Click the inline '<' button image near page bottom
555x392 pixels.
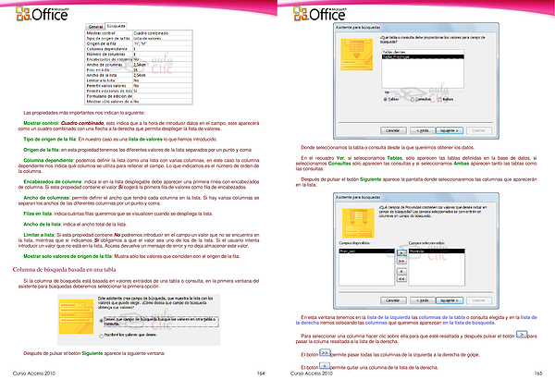tap(326, 366)
